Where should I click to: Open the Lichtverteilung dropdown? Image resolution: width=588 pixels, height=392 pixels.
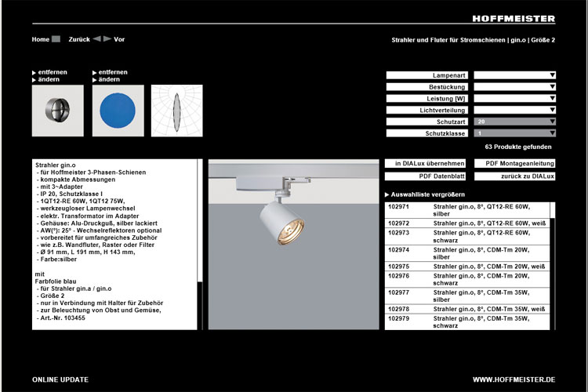point(515,110)
